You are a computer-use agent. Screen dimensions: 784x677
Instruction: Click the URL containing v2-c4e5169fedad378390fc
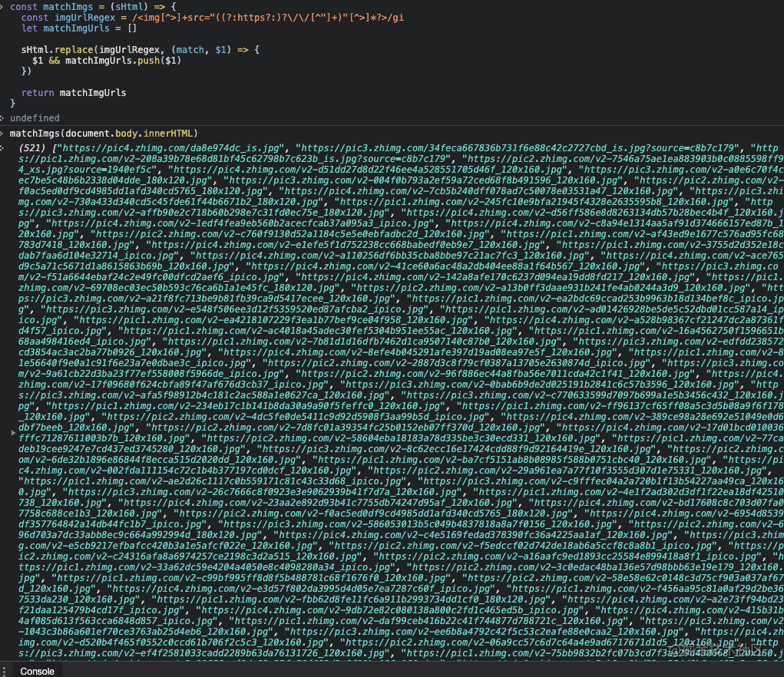(x=473, y=535)
